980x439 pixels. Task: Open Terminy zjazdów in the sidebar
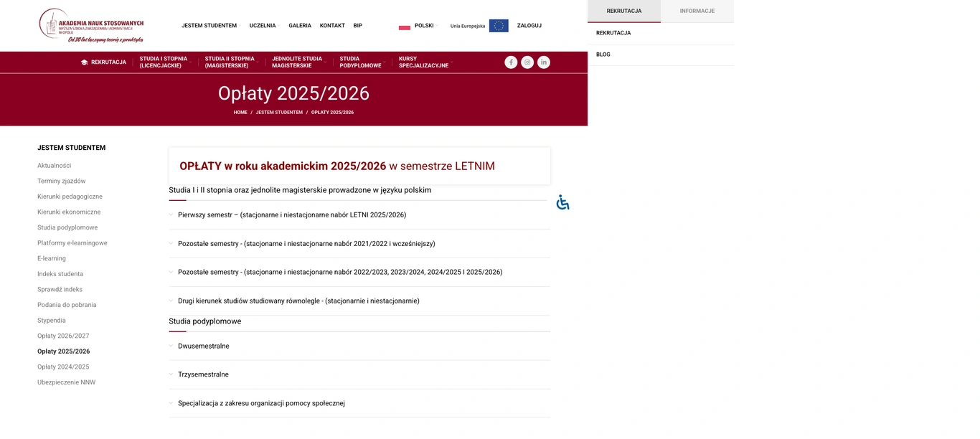[62, 181]
